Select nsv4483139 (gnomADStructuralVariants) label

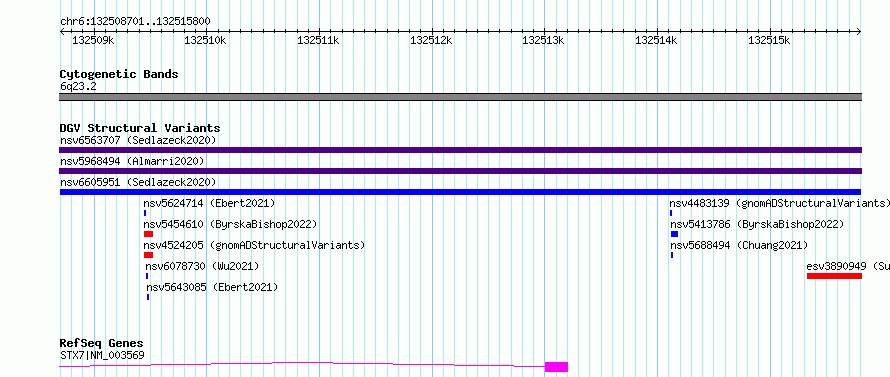(779, 203)
